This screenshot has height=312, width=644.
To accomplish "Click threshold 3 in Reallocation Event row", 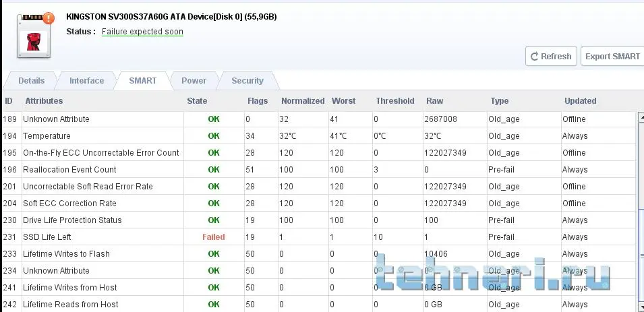I will [376, 170].
